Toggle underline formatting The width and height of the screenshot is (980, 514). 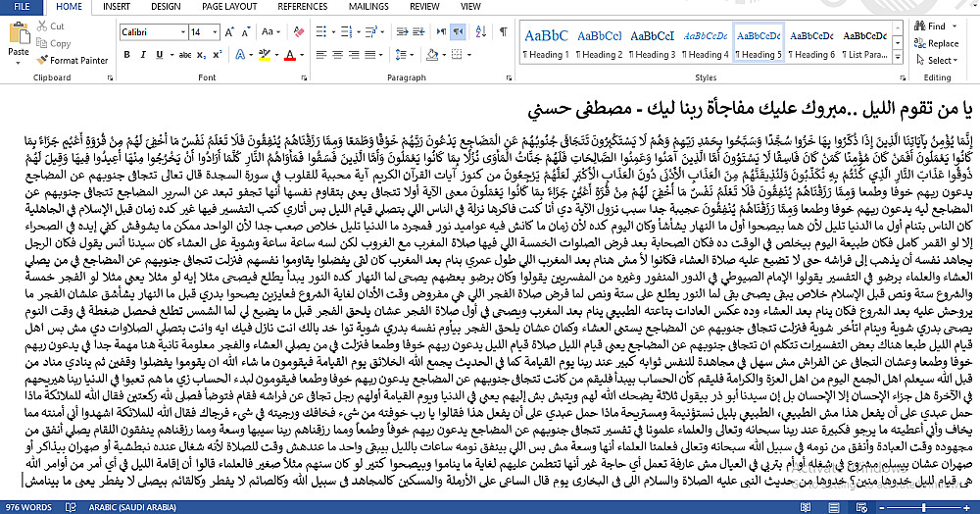click(x=160, y=55)
